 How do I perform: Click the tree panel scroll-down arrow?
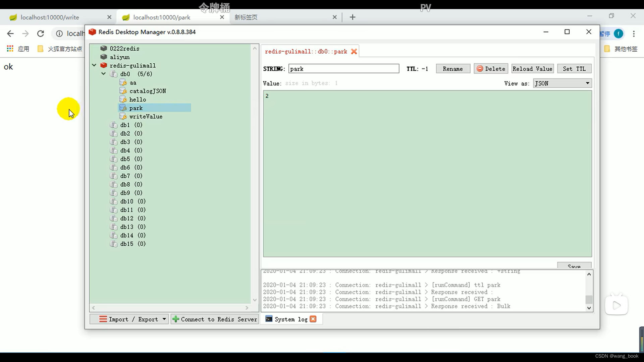coord(255,300)
